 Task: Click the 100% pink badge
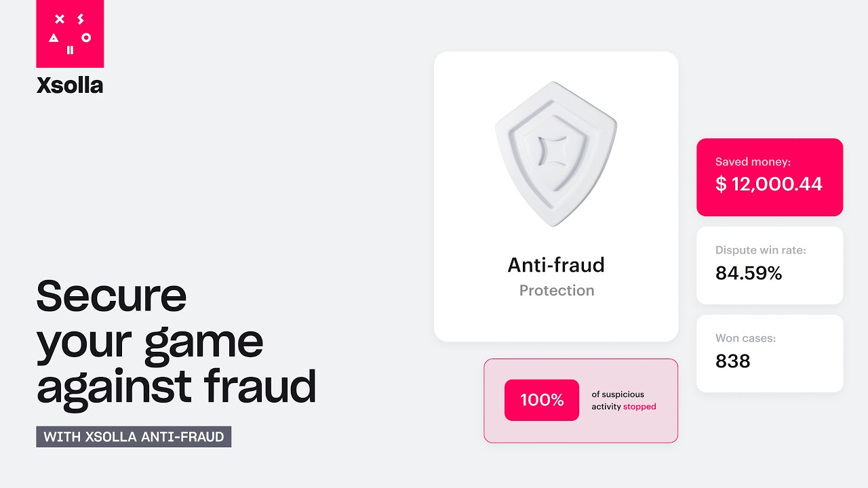(x=542, y=400)
